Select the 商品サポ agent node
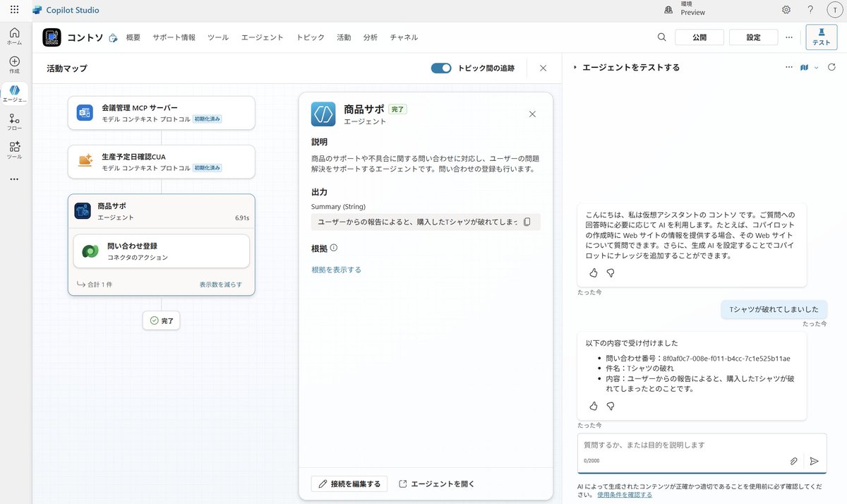The height and width of the screenshot is (504, 847). click(x=162, y=211)
